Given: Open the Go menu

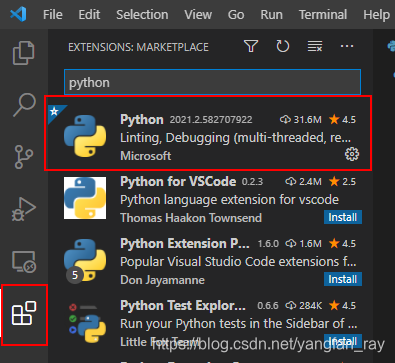Looking at the screenshot, I should 236,15.
